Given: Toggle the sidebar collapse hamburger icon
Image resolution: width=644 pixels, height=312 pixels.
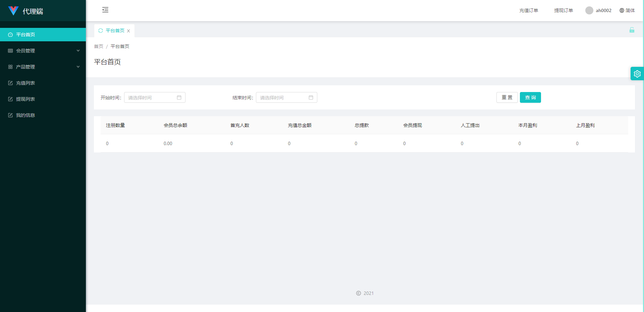Looking at the screenshot, I should click(x=105, y=10).
